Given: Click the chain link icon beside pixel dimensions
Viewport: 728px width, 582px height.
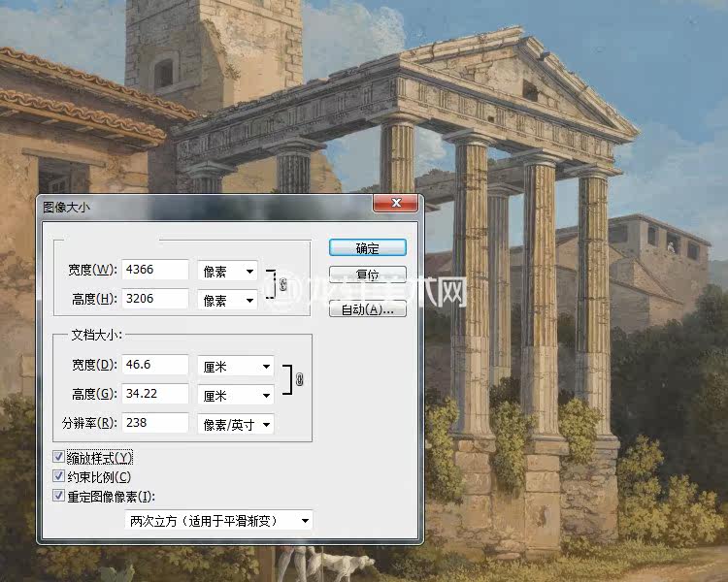Looking at the screenshot, I should tap(282, 284).
